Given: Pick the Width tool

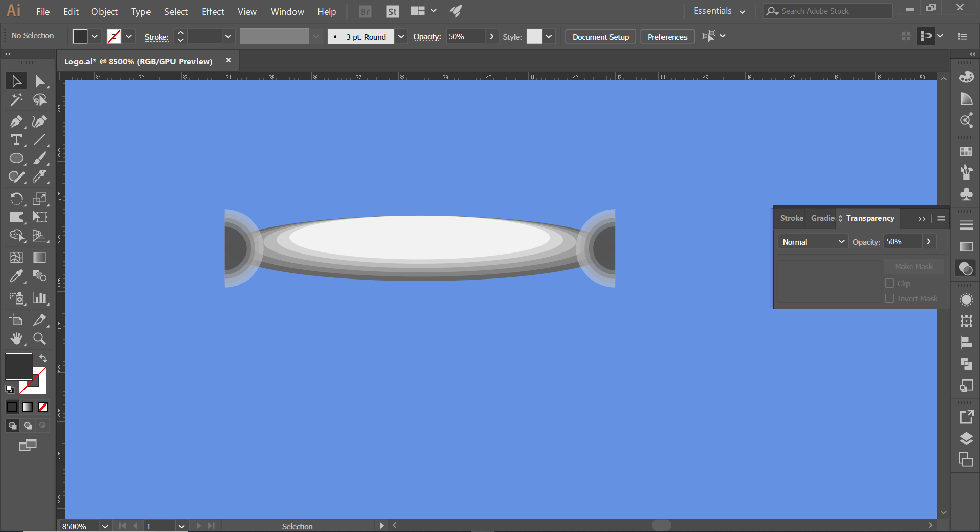Looking at the screenshot, I should [16, 217].
